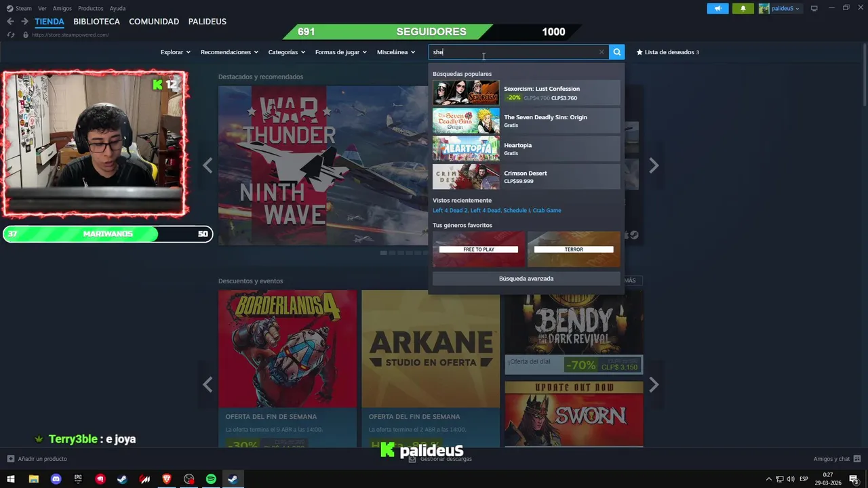Open the palideuS account dropdown
Screen dimensions: 868x488
coord(780,8)
